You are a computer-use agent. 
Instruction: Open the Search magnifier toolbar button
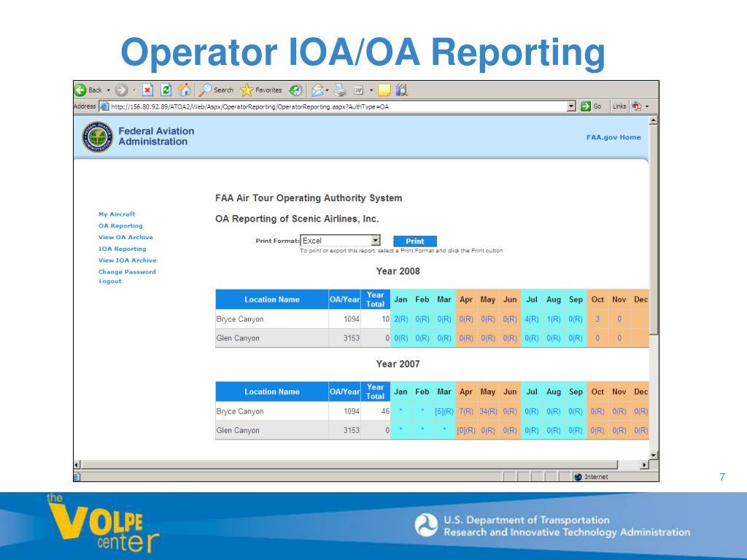click(216, 90)
